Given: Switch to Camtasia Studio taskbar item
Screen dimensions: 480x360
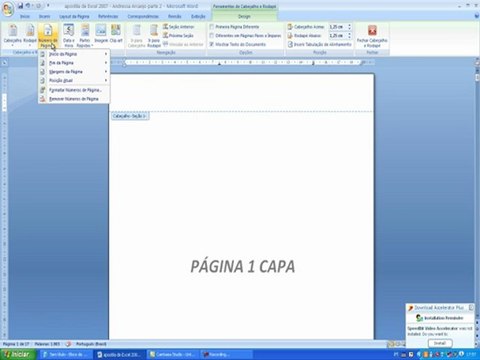Looking at the screenshot, I should tap(173, 354).
